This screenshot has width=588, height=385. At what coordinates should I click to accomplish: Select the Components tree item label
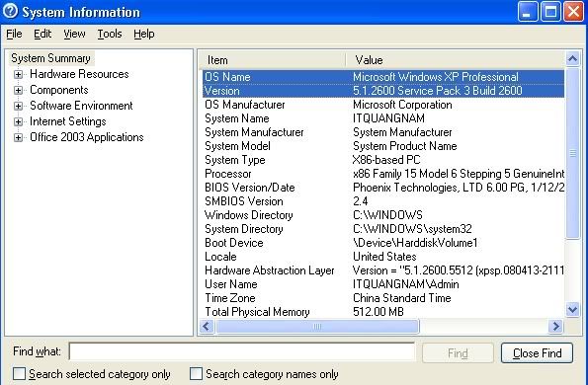point(59,90)
